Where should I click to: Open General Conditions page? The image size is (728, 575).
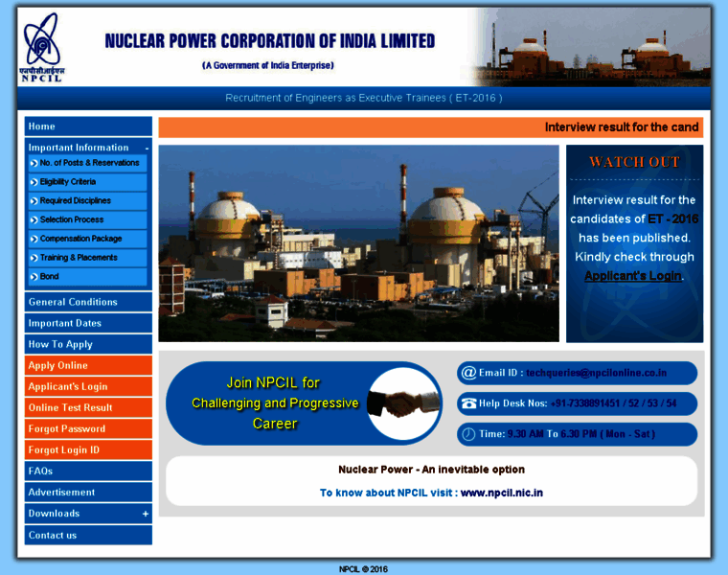88,302
